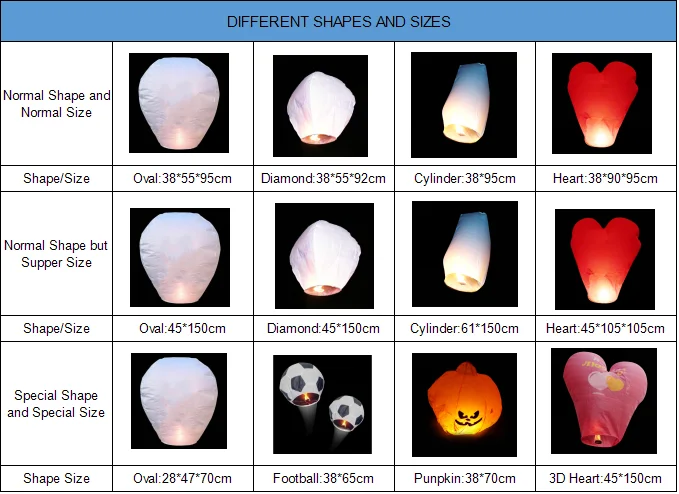
Task: Select the Supper Size red heart lantern image
Action: pyautogui.click(x=605, y=259)
